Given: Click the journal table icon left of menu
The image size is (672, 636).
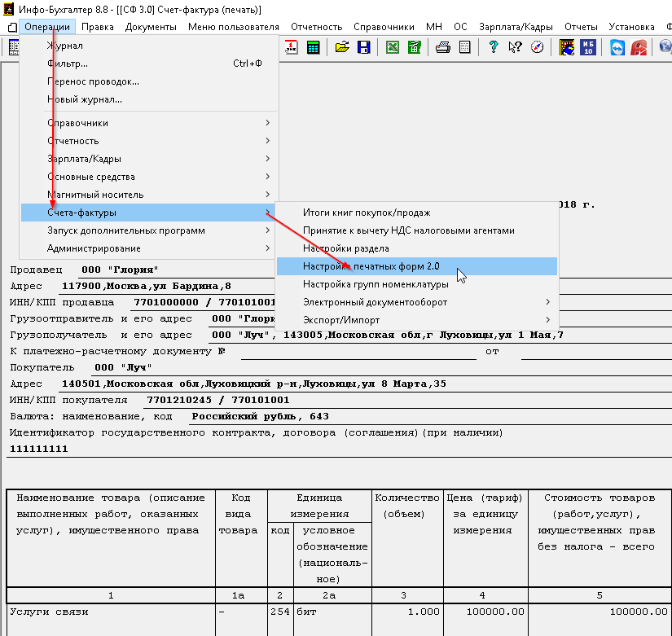Looking at the screenshot, I should [13, 47].
